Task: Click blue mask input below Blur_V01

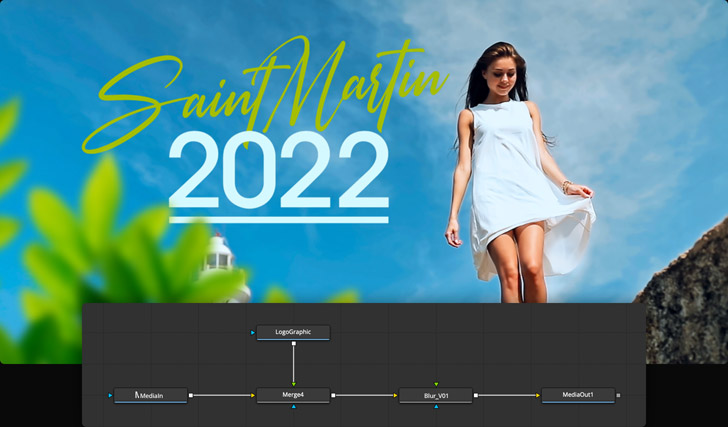Action: pos(436,407)
